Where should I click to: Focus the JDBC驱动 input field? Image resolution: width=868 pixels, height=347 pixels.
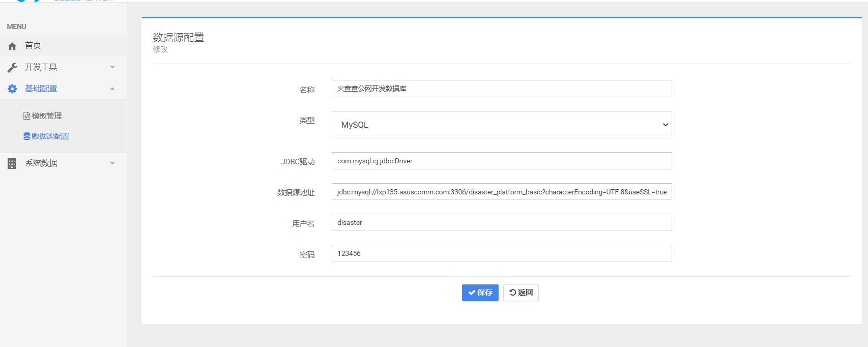502,161
